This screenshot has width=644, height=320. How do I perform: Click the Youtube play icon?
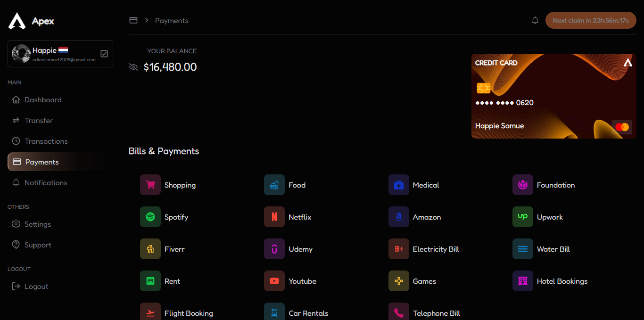coord(274,281)
